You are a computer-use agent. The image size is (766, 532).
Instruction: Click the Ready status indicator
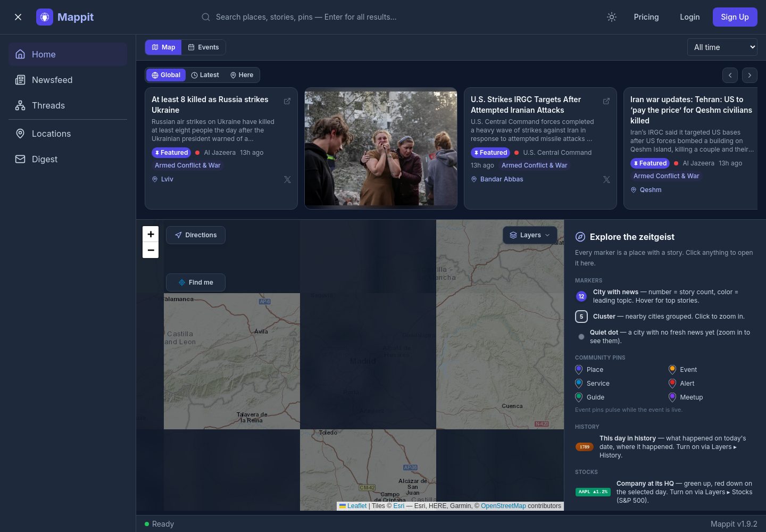tap(159, 524)
